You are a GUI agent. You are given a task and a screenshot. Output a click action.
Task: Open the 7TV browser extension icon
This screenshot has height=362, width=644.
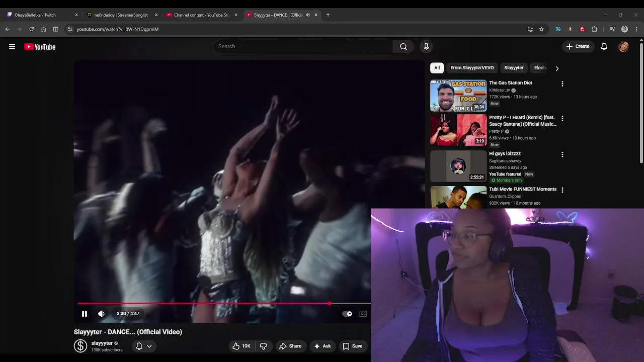[558, 29]
